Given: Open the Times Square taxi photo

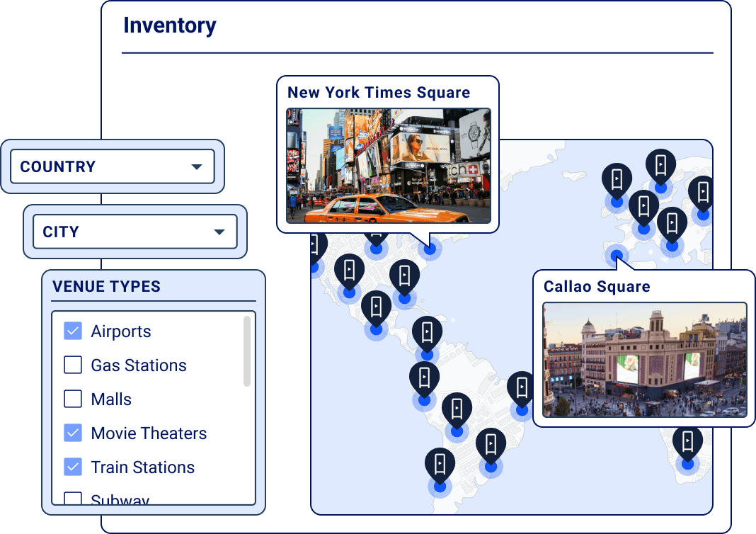Looking at the screenshot, I should 388,165.
